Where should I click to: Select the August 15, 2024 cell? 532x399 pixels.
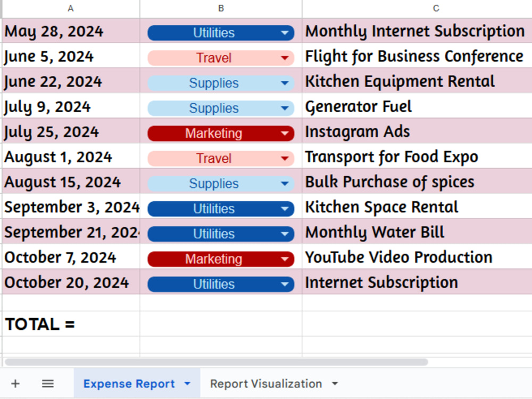(x=71, y=181)
